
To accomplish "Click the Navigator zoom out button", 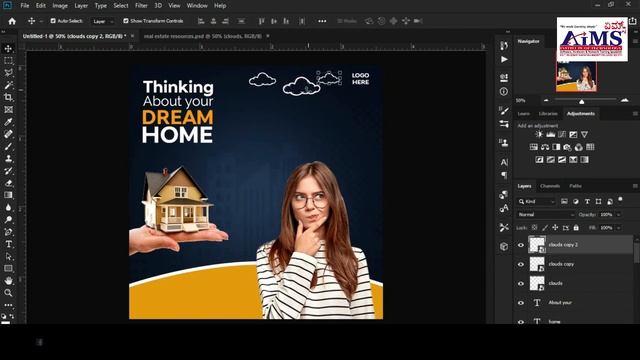I will pyautogui.click(x=546, y=100).
